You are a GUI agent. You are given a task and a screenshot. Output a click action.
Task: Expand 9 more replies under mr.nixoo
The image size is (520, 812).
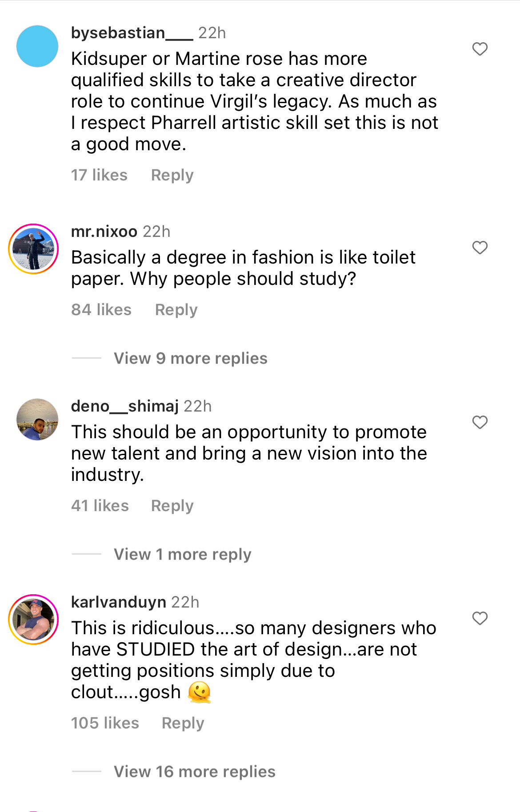tap(190, 358)
